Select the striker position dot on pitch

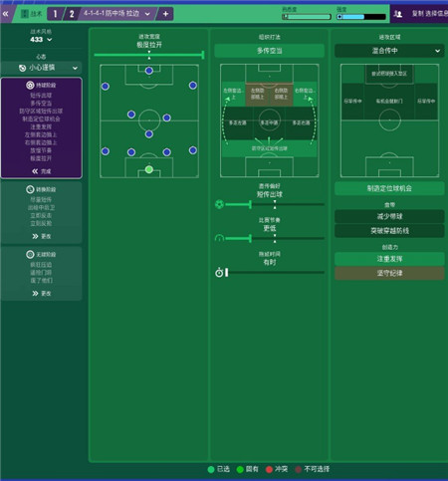149,71
